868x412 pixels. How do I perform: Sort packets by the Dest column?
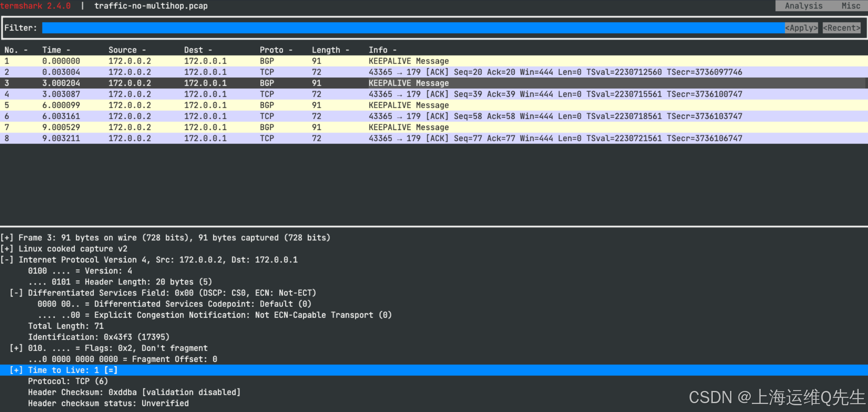point(198,50)
